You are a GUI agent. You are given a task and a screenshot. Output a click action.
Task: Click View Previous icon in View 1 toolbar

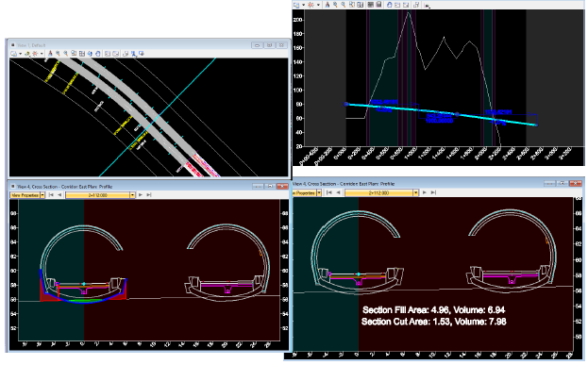click(108, 54)
